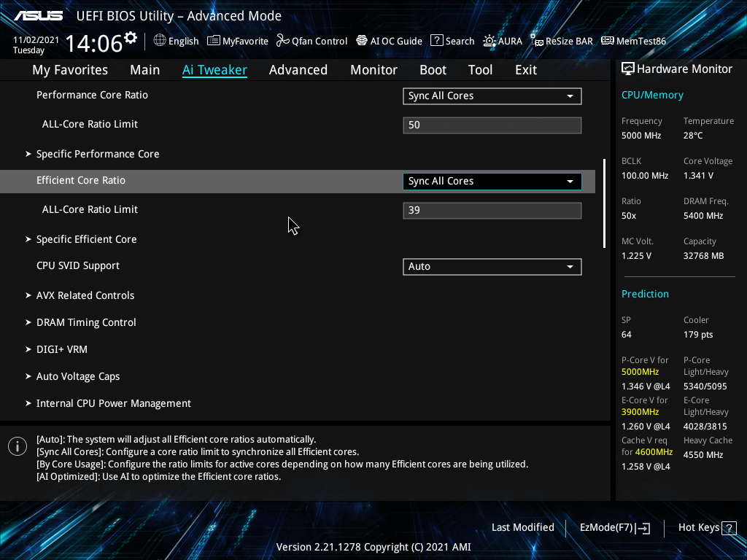This screenshot has height=560, width=747.
Task: Click the 14:06 clock display
Action: [94, 43]
